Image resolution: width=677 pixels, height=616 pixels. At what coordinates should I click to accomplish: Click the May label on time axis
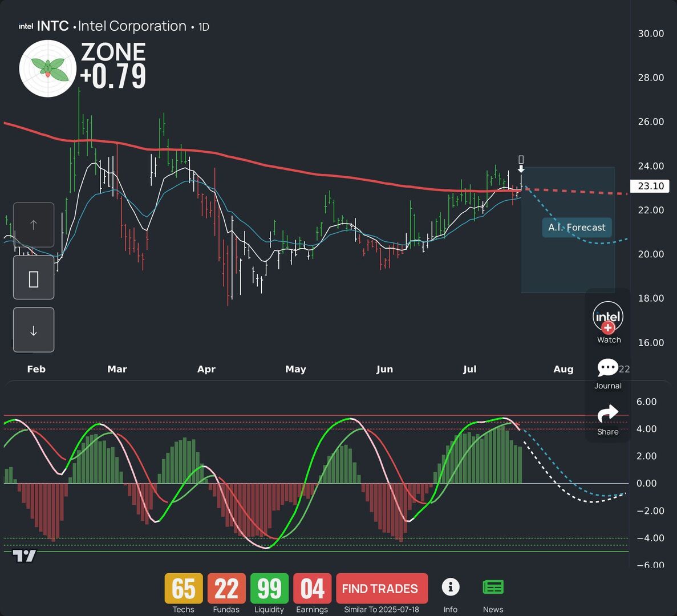(x=296, y=369)
